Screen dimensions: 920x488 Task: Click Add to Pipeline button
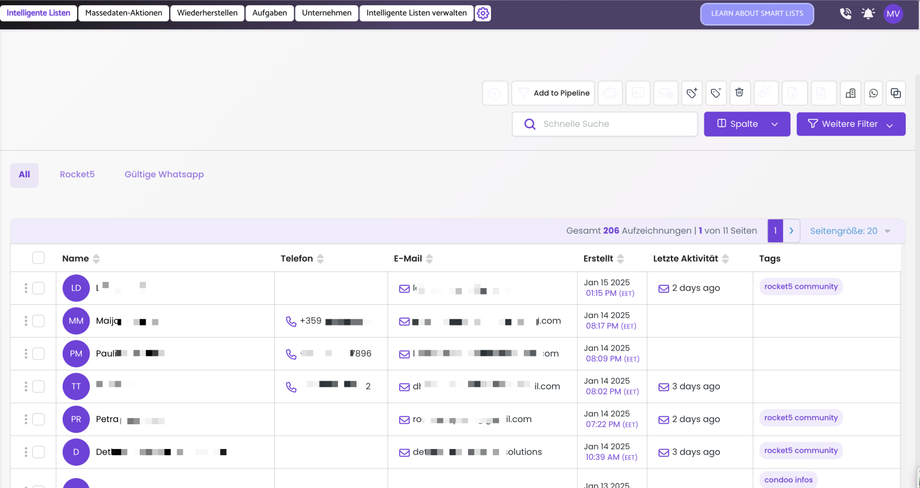coord(553,93)
